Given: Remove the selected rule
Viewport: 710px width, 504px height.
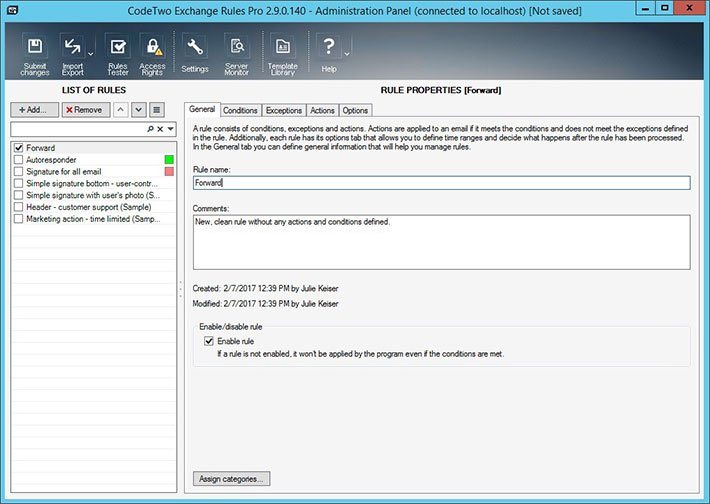Looking at the screenshot, I should click(x=86, y=110).
